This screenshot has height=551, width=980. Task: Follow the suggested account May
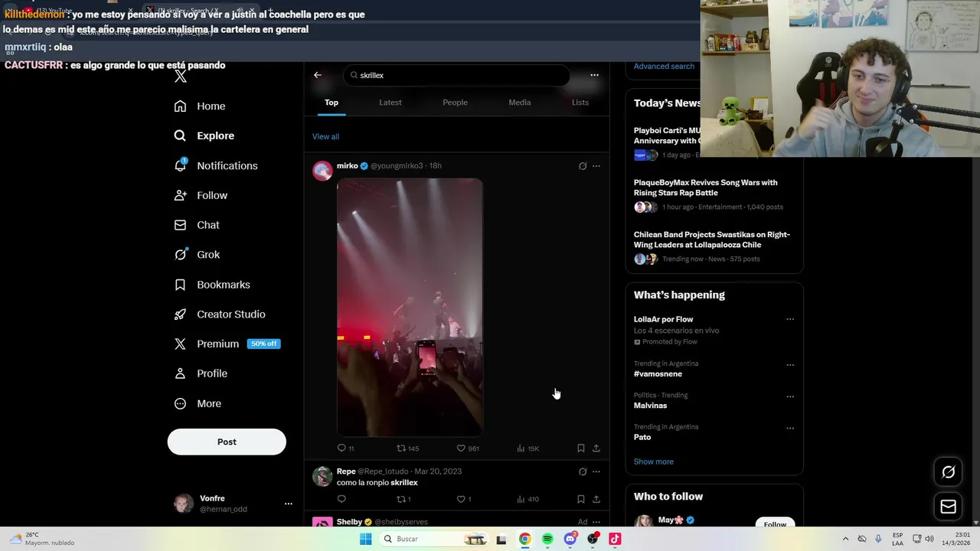coord(775,524)
